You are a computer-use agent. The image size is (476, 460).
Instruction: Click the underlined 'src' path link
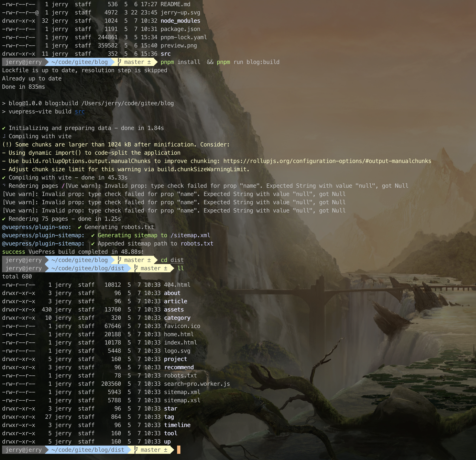[80, 112]
